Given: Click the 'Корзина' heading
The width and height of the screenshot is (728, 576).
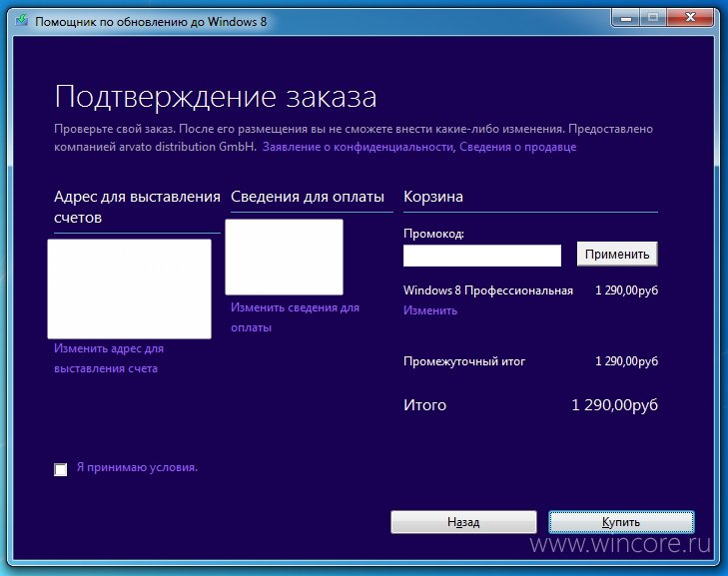Looking at the screenshot, I should pyautogui.click(x=433, y=197).
